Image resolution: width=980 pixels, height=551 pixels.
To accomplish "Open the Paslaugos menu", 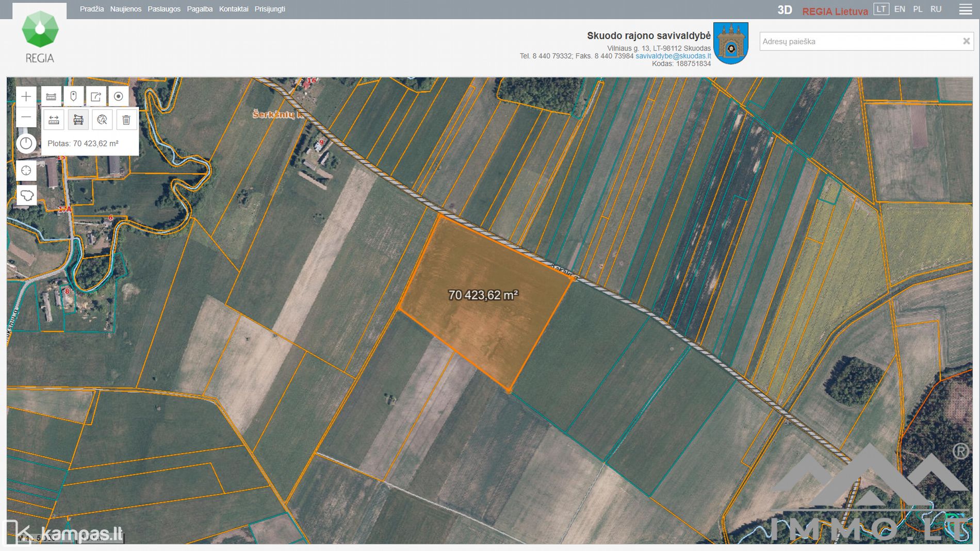I will point(164,9).
